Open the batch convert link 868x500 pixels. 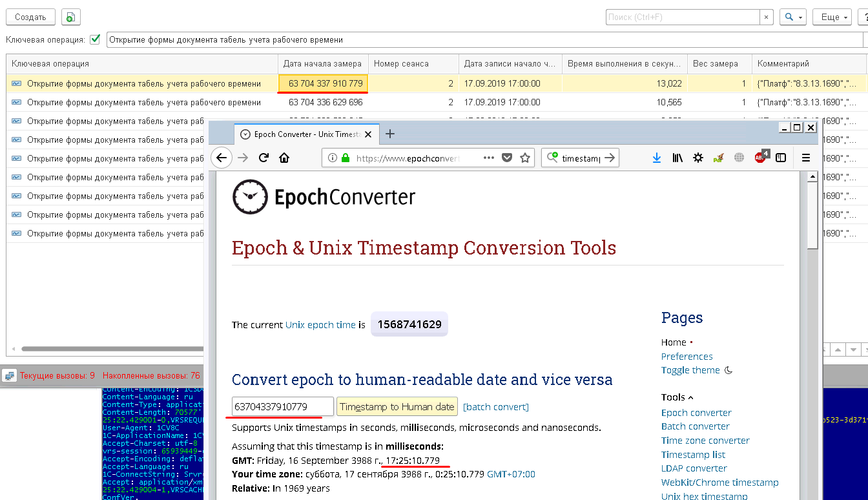(496, 407)
